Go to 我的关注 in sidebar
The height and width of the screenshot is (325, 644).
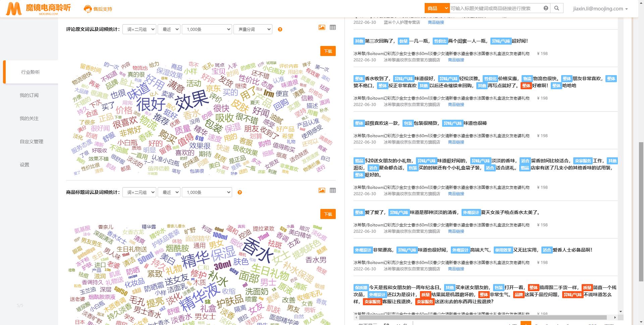pos(29,118)
